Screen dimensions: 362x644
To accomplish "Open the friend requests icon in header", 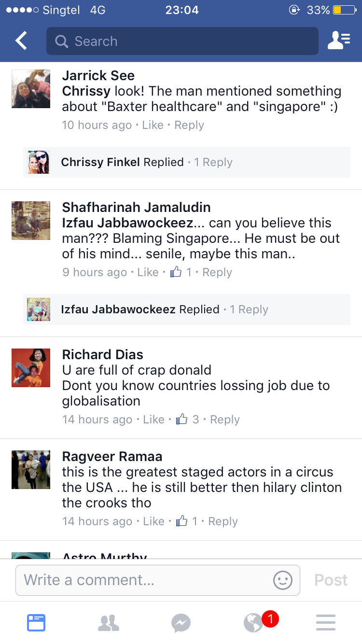I will pyautogui.click(x=338, y=41).
